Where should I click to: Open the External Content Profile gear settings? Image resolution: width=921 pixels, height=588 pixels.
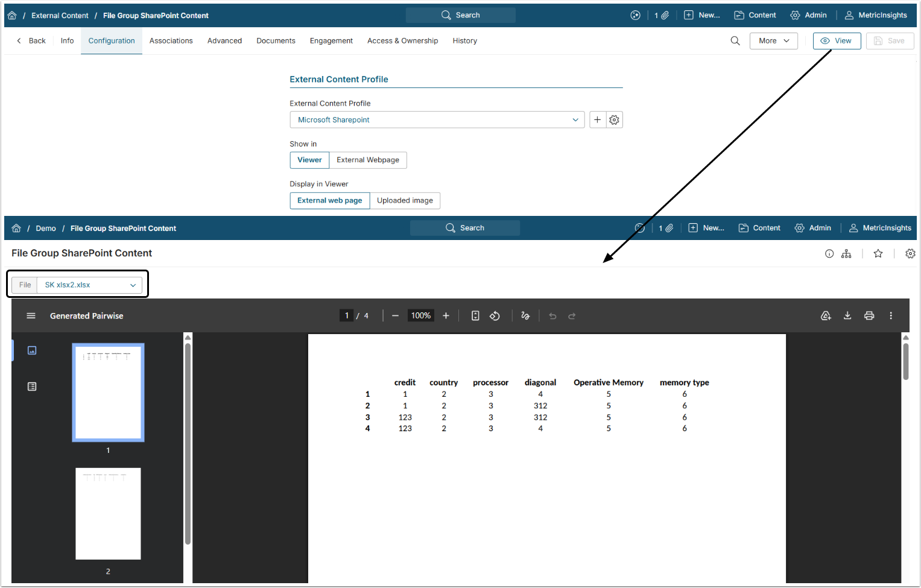coord(614,120)
